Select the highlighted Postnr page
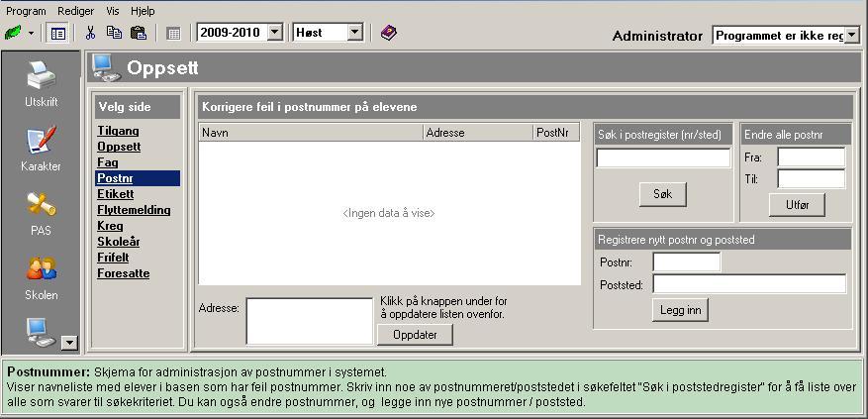Viewport: 868px width, 419px height. pyautogui.click(x=138, y=178)
